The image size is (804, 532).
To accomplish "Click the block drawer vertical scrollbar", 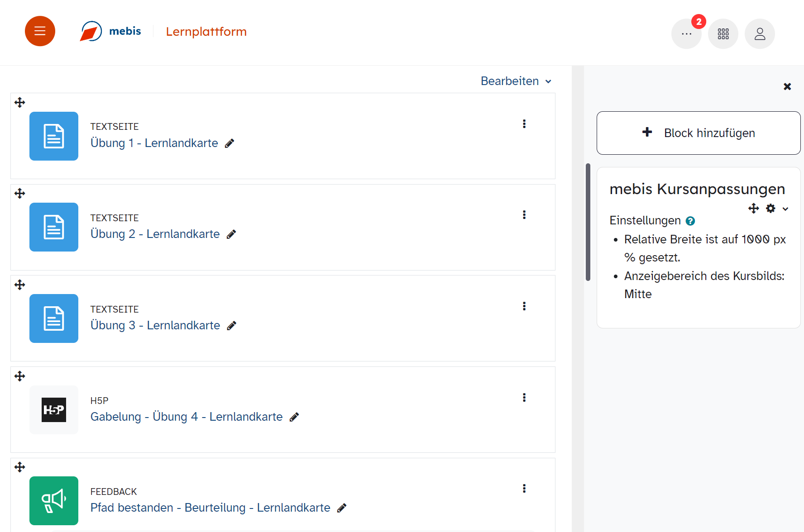I will (588, 222).
